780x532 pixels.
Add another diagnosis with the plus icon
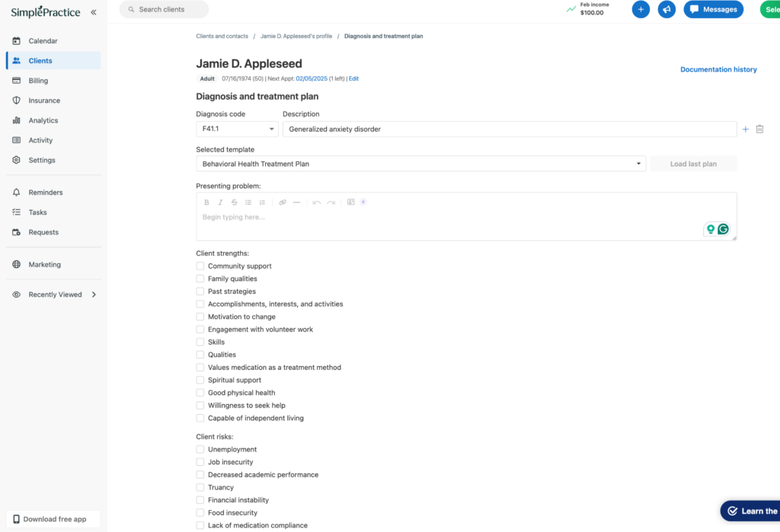click(x=745, y=129)
